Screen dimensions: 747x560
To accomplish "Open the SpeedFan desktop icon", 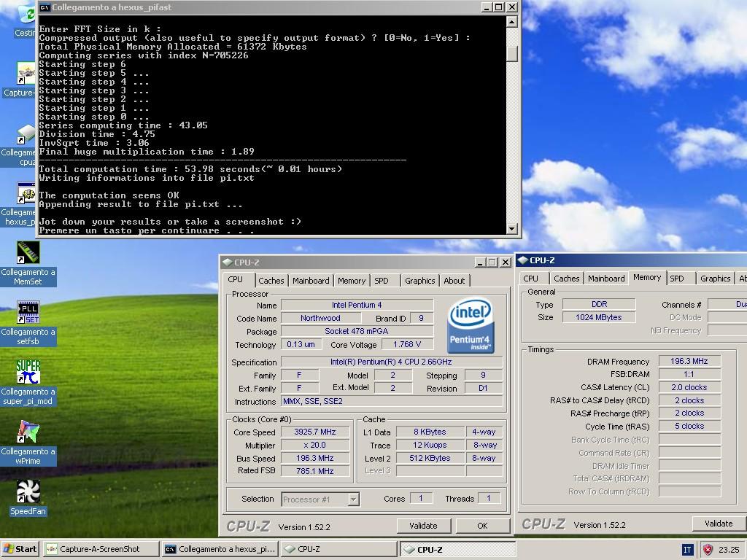I will coord(28,491).
